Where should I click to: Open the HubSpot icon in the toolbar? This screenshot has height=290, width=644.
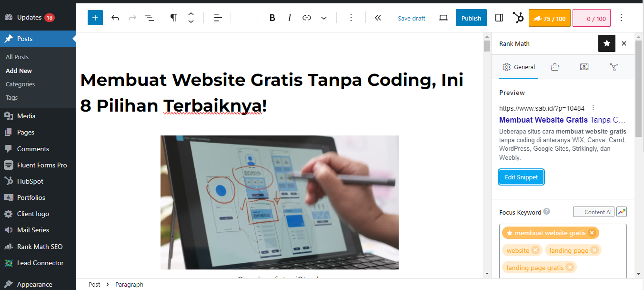pos(517,18)
